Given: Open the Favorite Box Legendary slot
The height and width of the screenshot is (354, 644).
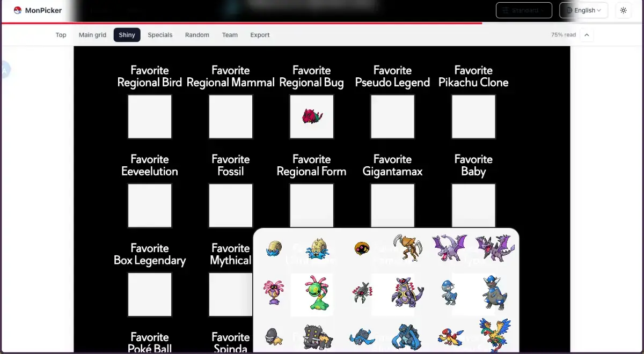Looking at the screenshot, I should click(x=150, y=295).
